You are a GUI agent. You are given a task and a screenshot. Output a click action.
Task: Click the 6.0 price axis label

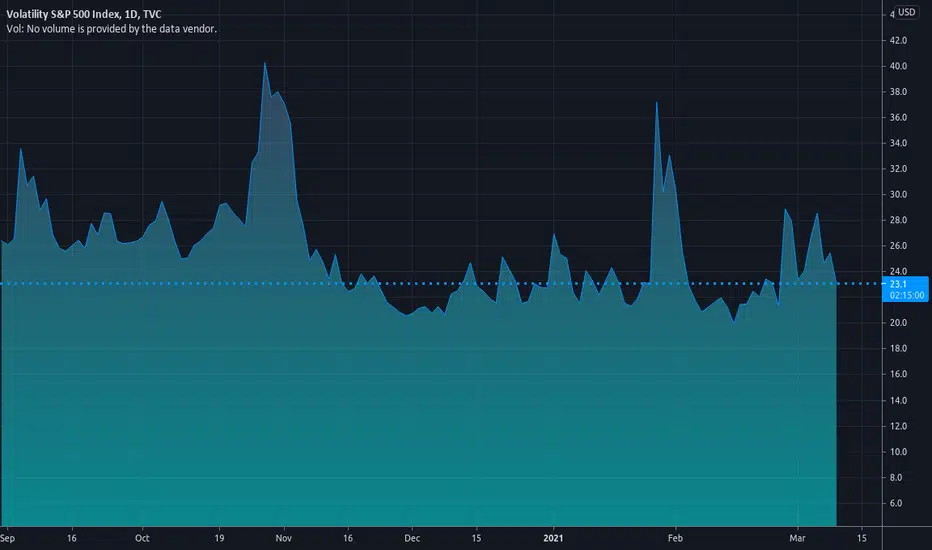pos(896,503)
